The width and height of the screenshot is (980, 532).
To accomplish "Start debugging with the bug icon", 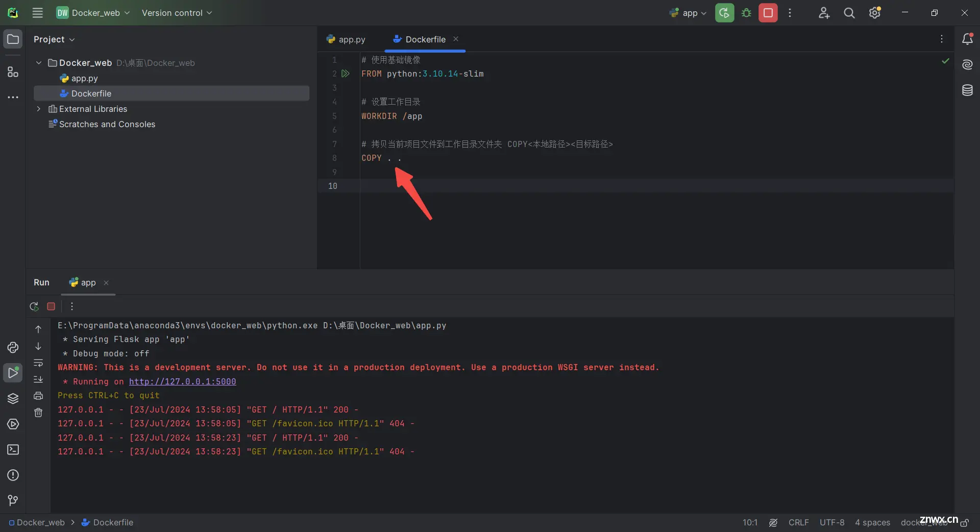I will pos(746,13).
